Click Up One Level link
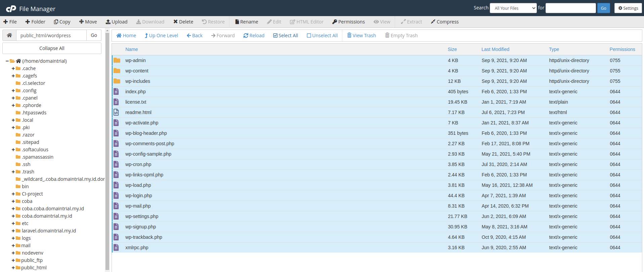This screenshot has width=644, height=272. click(161, 36)
